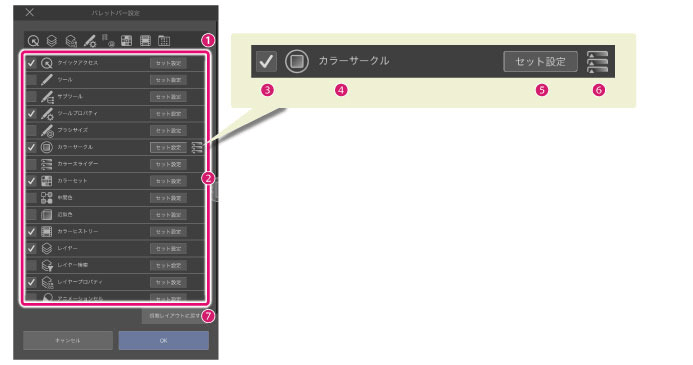Open セット設定 for ブラシサイズ row

point(168,130)
